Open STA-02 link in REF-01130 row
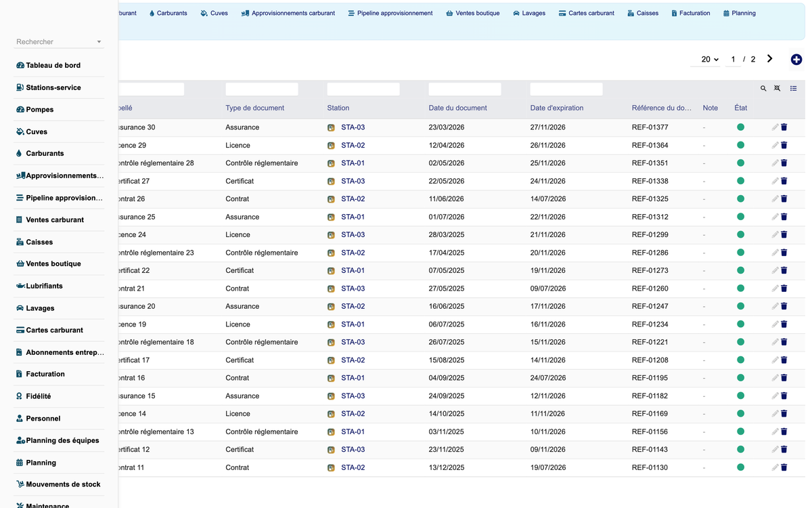 [353, 467]
